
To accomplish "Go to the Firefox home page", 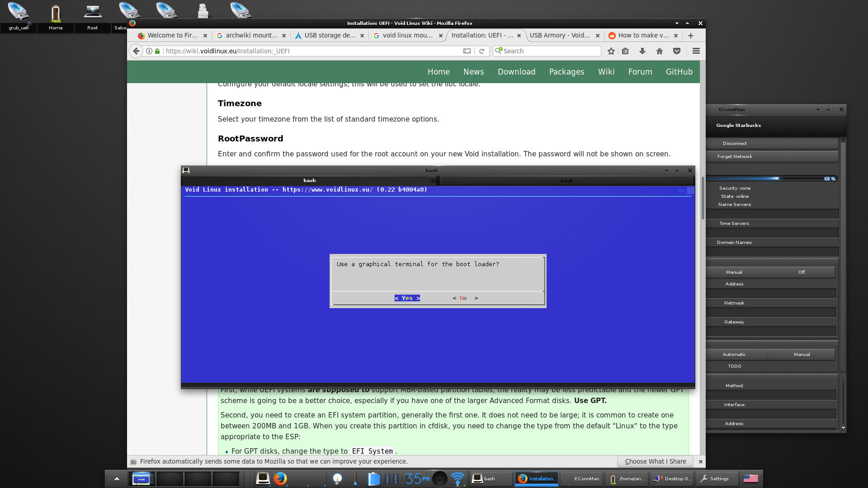I will pos(660,51).
